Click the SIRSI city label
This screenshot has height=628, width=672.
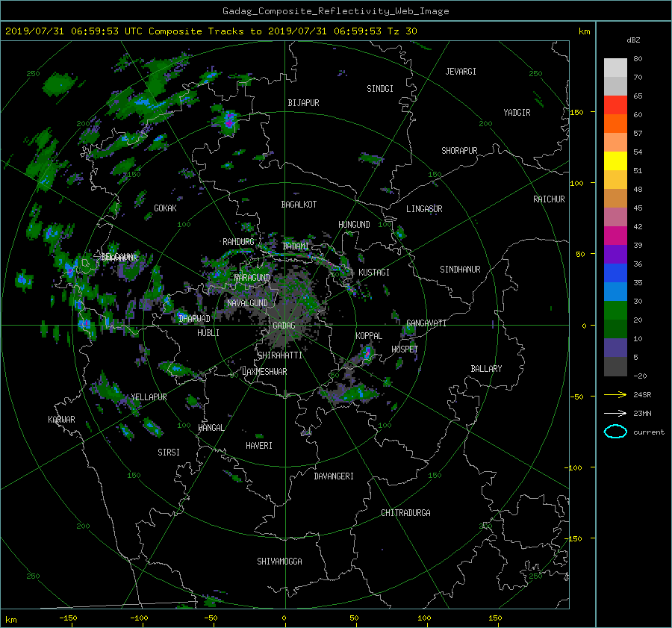169,453
